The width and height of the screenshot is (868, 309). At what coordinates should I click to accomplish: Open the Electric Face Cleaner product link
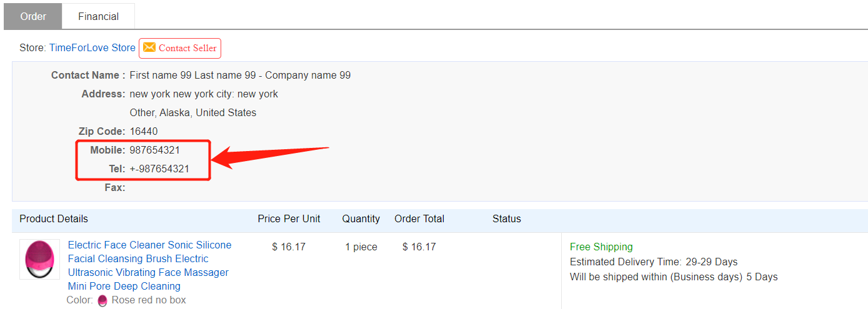point(149,265)
